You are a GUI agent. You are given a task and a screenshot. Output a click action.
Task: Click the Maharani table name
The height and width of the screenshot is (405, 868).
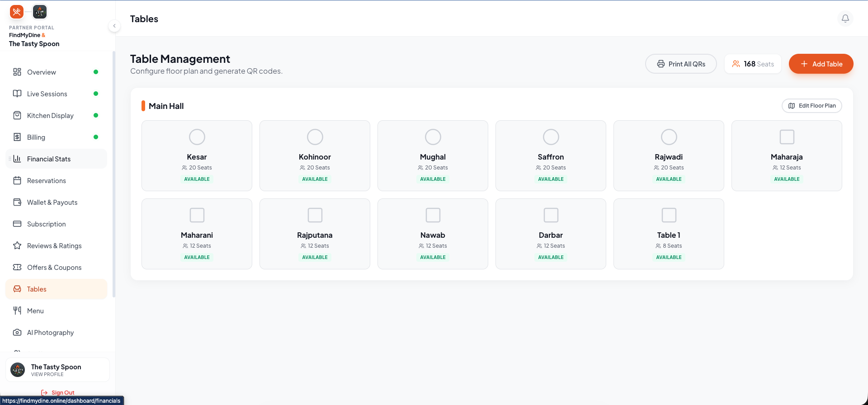197,235
